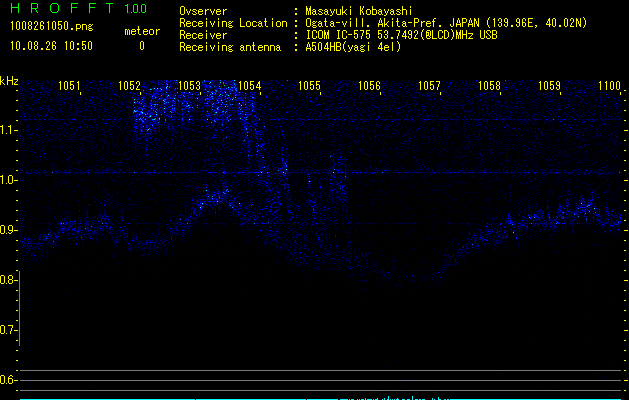Click the A504HB(yagi 4el) antenna value
Viewport: 629px width, 400px height.
click(353, 47)
